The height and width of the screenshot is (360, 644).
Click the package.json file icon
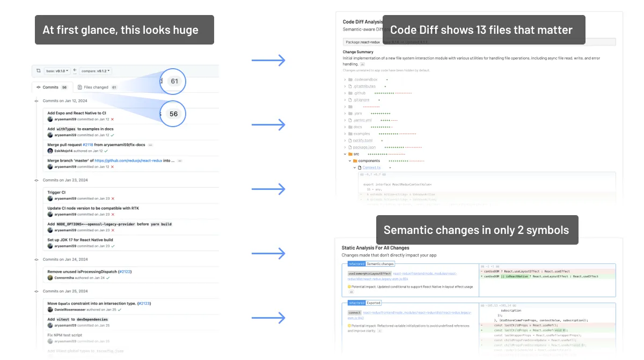coord(350,147)
